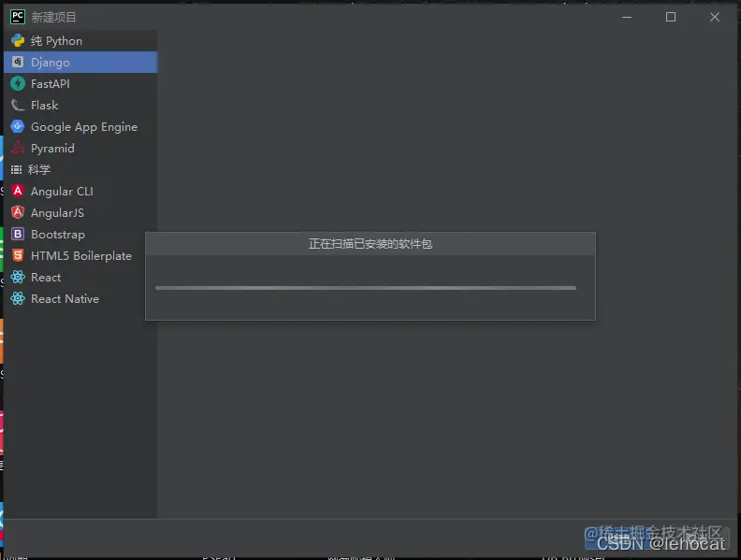Maximize the 新建项目 window
Image resolution: width=741 pixels, height=560 pixels.
coord(671,17)
